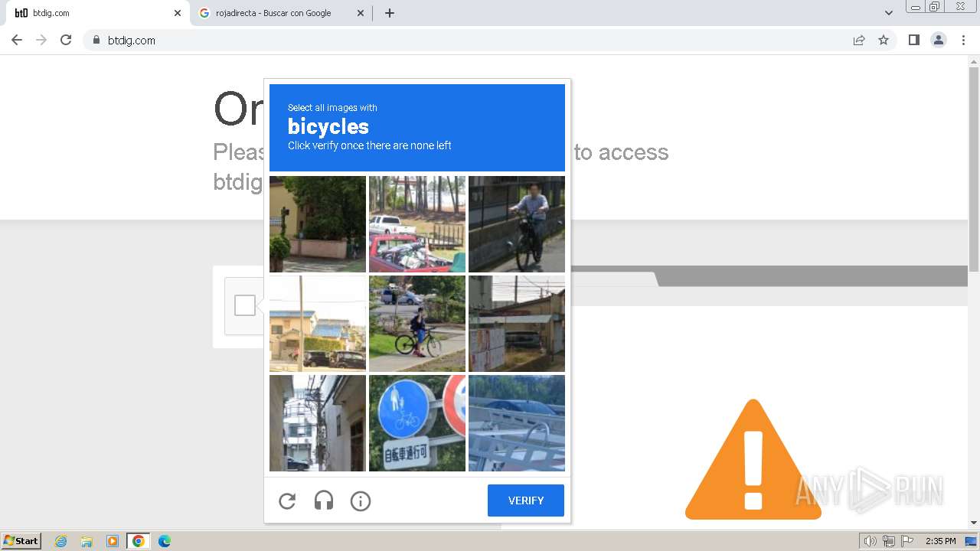Image resolution: width=980 pixels, height=551 pixels.
Task: Select the tile with blue car behind railing
Action: tap(517, 423)
